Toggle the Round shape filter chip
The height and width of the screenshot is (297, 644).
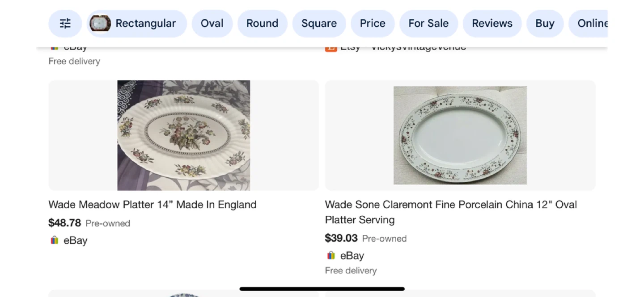pos(262,24)
